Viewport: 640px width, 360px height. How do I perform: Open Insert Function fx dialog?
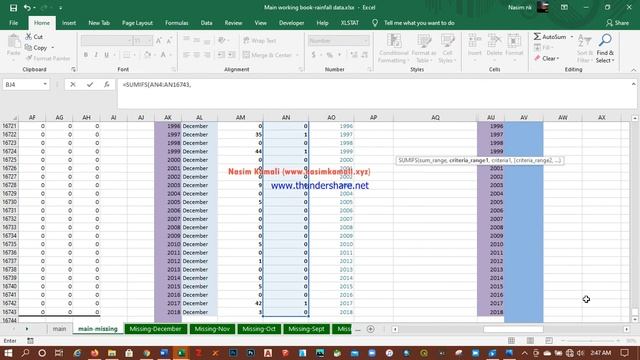pos(107,84)
